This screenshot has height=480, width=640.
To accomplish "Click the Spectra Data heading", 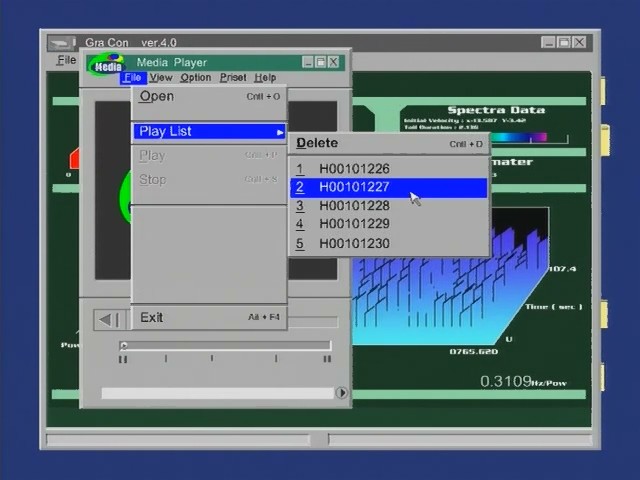I will [x=496, y=110].
